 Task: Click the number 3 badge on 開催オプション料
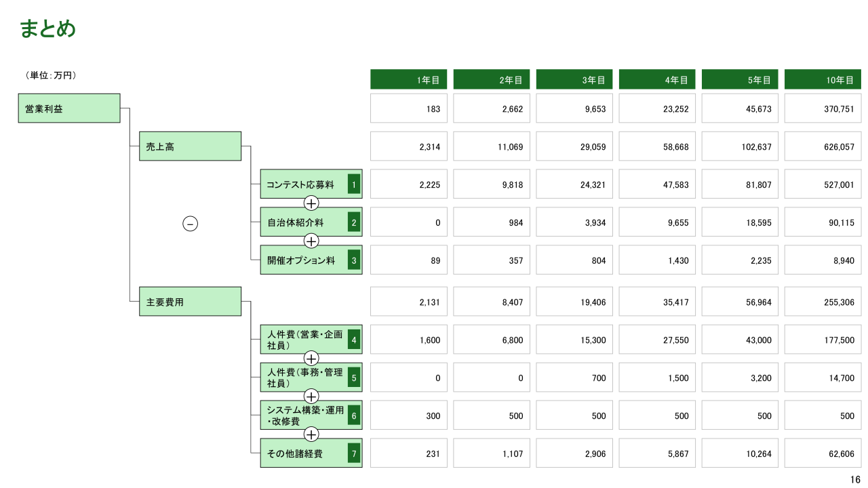pos(353,260)
